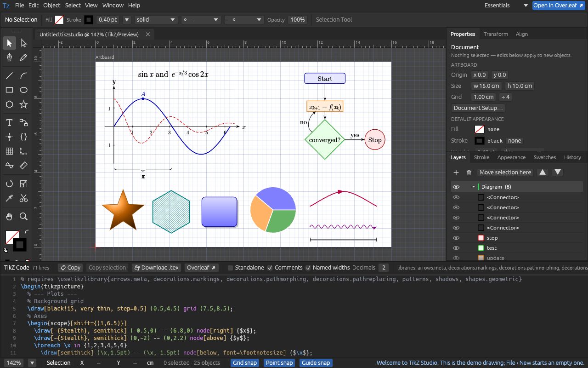
Task: Delete layer with the trash icon
Action: [x=469, y=172]
